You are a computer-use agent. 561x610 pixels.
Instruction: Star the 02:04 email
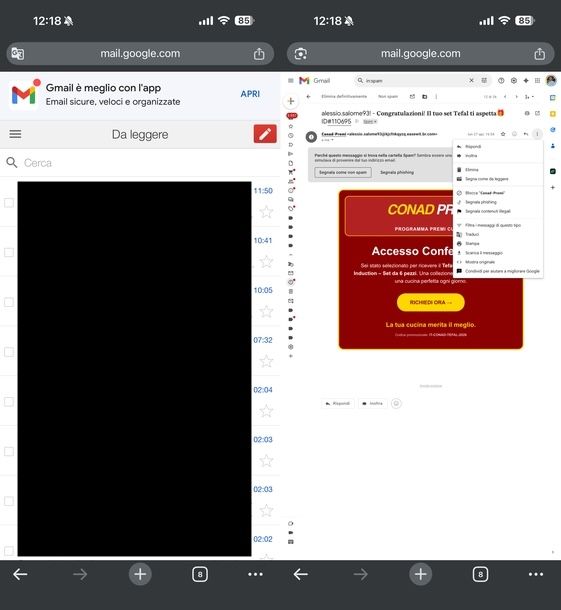tap(266, 411)
